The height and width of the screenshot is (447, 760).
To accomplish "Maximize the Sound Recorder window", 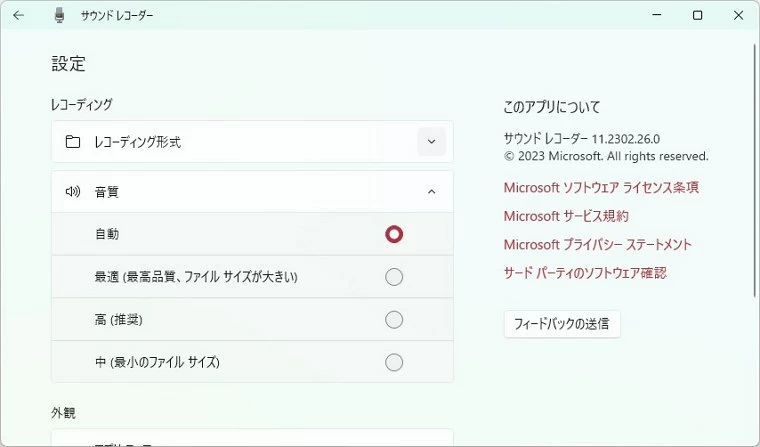I will tap(697, 15).
